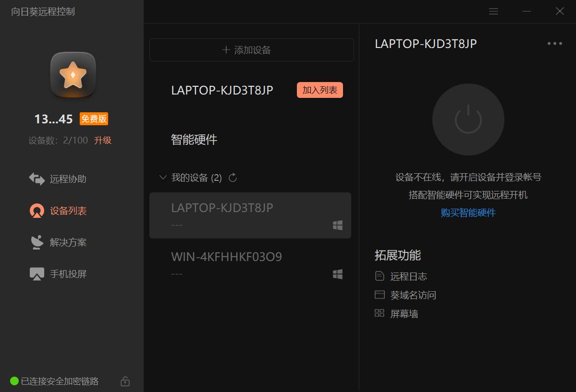Click the Windows icon on LAPTOP-KJD3T8JP entry
This screenshot has height=392, width=576.
pos(338,225)
